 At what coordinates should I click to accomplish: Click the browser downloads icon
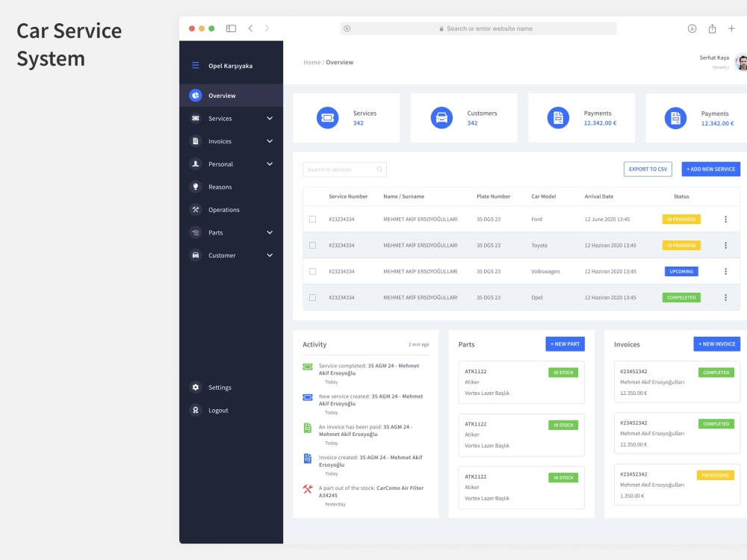(692, 28)
